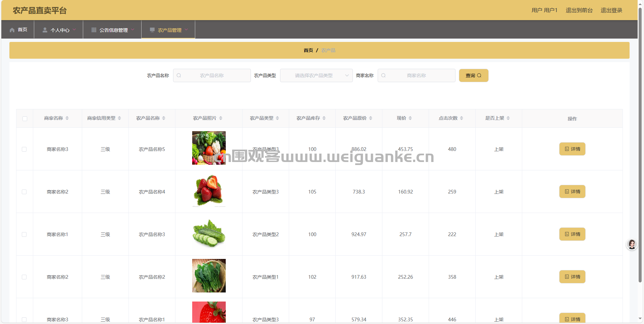Check the row for 农产品名称2
The height and width of the screenshot is (324, 644).
[24, 277]
